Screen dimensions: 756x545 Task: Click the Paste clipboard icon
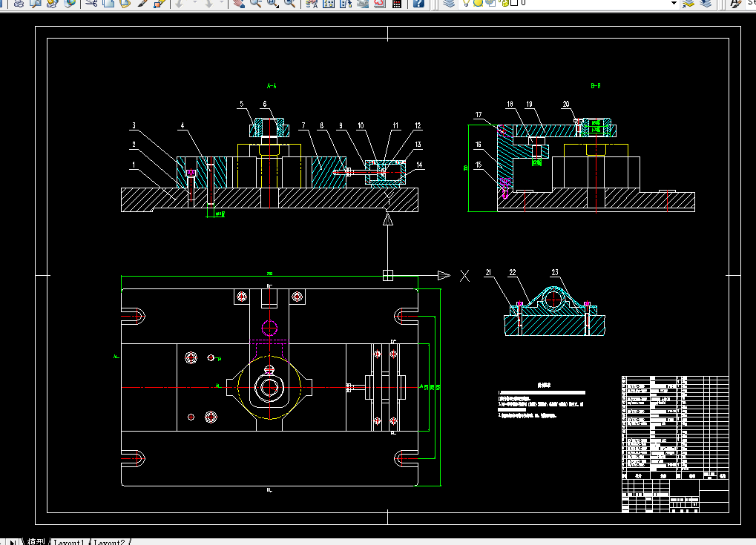pos(125,3)
